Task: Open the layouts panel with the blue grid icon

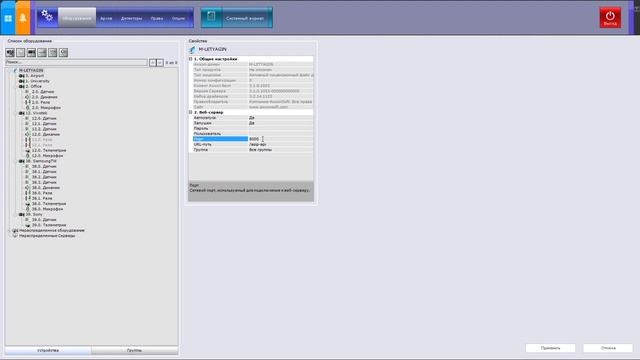Action: tap(8, 18)
